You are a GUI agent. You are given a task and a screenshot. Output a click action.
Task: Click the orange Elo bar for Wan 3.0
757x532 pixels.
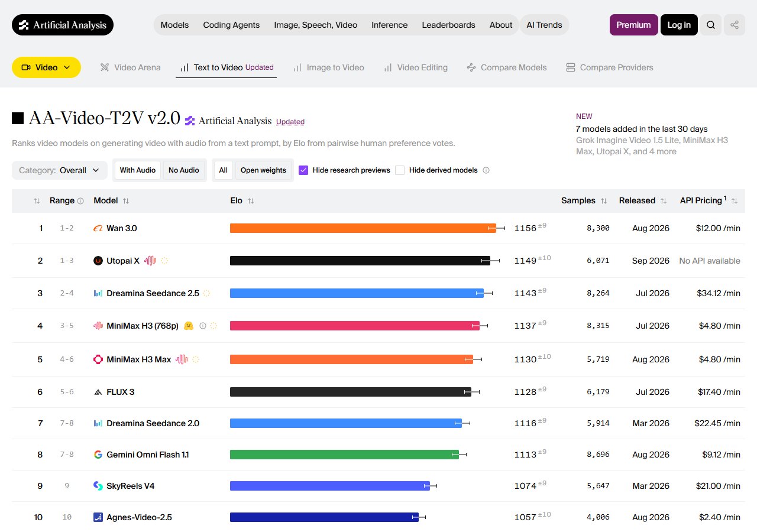point(363,228)
